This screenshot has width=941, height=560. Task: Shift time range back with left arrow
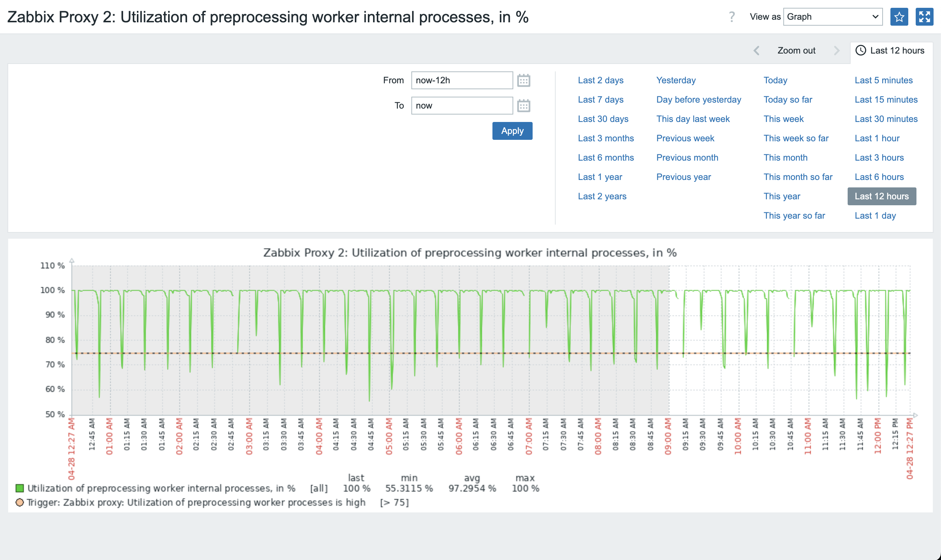click(756, 51)
